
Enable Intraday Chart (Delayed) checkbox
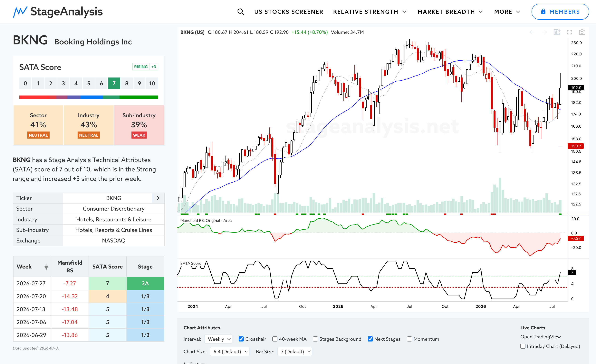click(x=523, y=346)
